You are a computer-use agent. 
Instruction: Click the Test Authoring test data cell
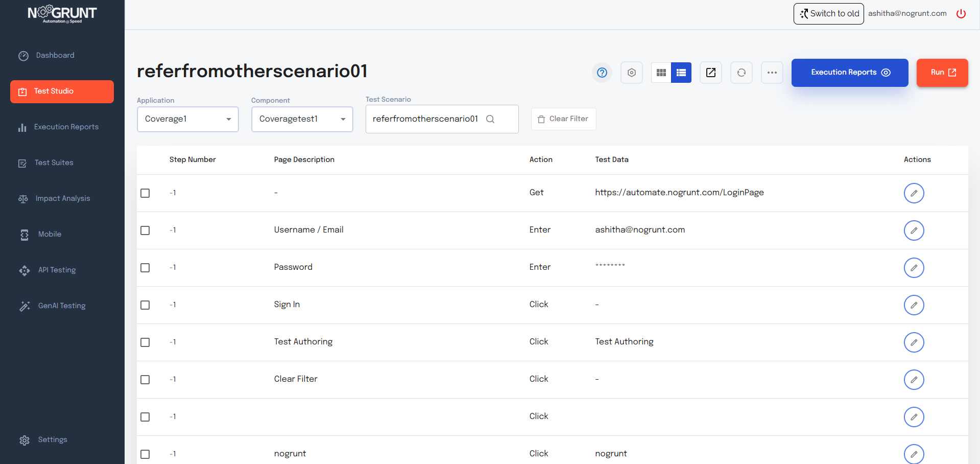[624, 342]
